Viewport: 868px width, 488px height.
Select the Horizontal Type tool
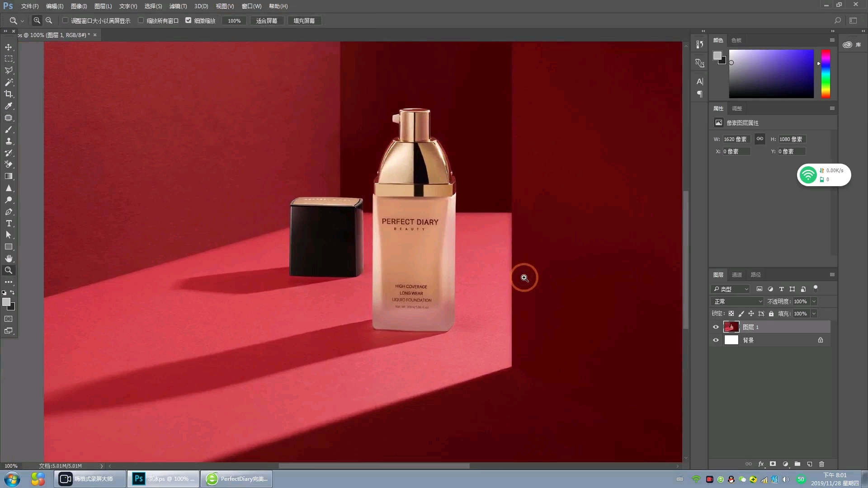(9, 223)
